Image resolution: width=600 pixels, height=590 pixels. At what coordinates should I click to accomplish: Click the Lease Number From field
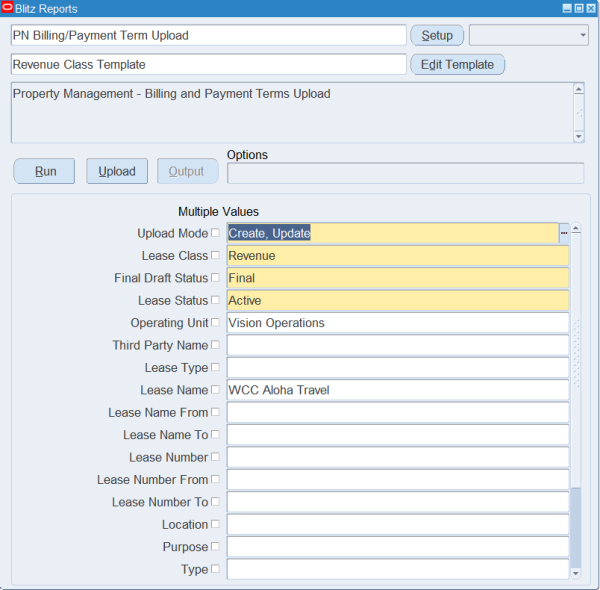[x=398, y=479]
